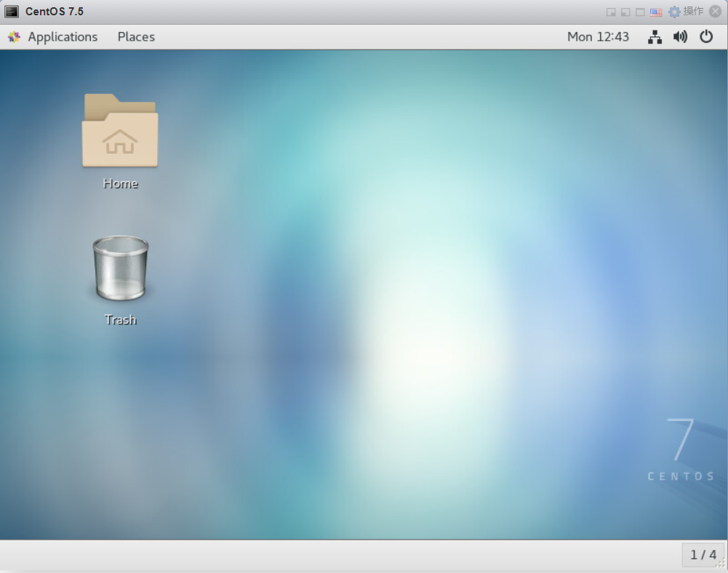Select the Home folder icon

(x=120, y=130)
